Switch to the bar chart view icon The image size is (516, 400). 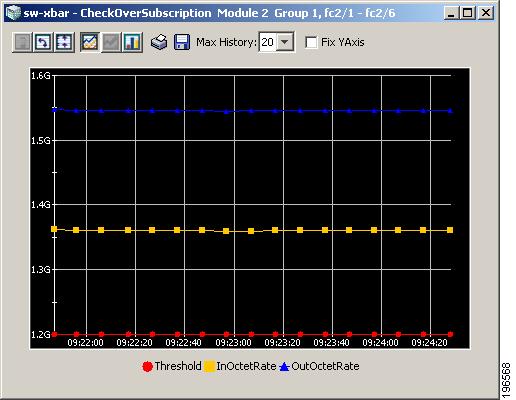133,42
